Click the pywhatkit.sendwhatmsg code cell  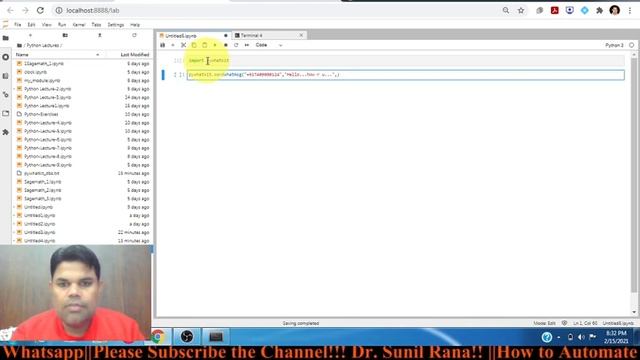(405, 75)
